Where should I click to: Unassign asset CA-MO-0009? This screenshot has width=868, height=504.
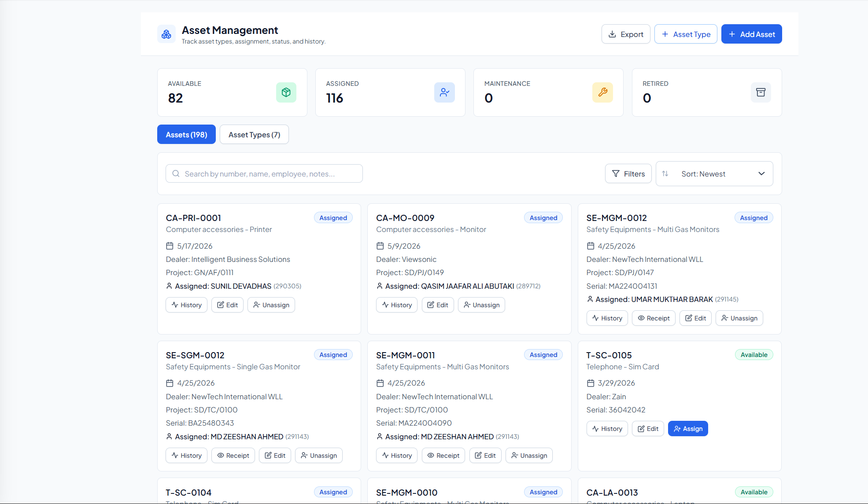pyautogui.click(x=481, y=305)
